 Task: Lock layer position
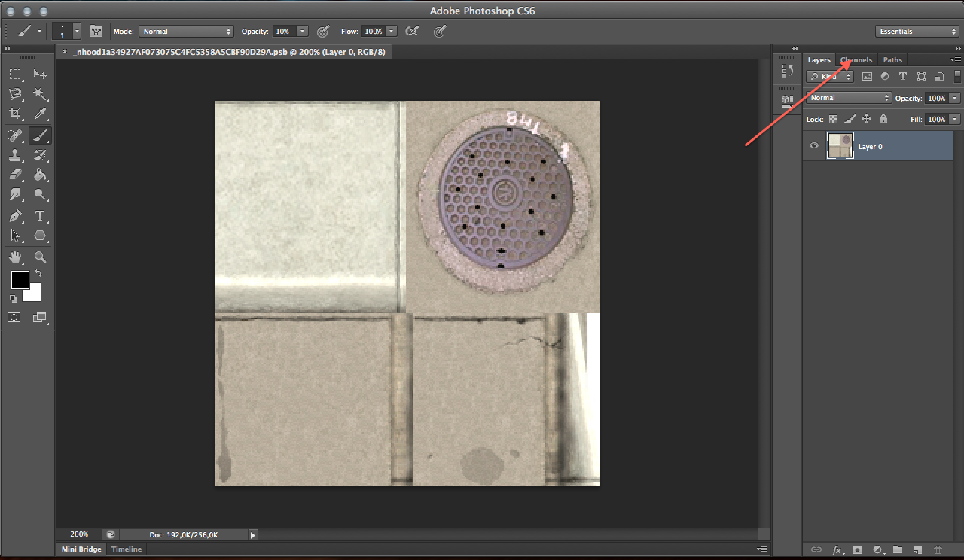tap(867, 119)
